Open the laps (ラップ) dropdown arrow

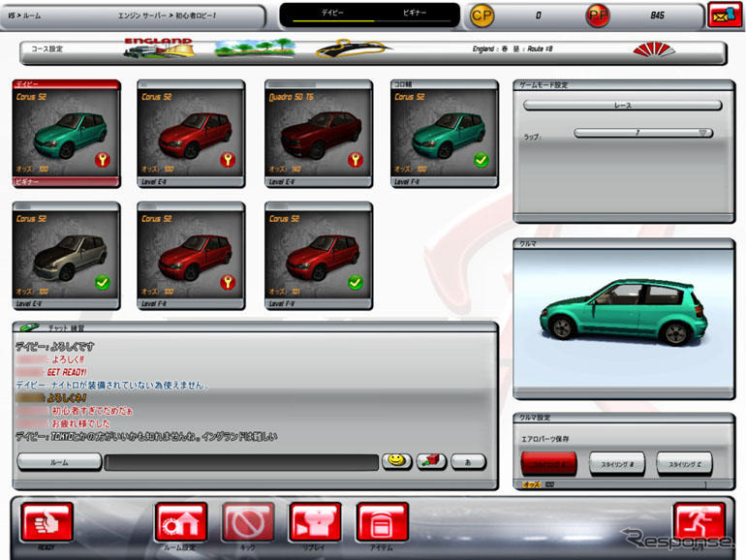click(x=702, y=133)
